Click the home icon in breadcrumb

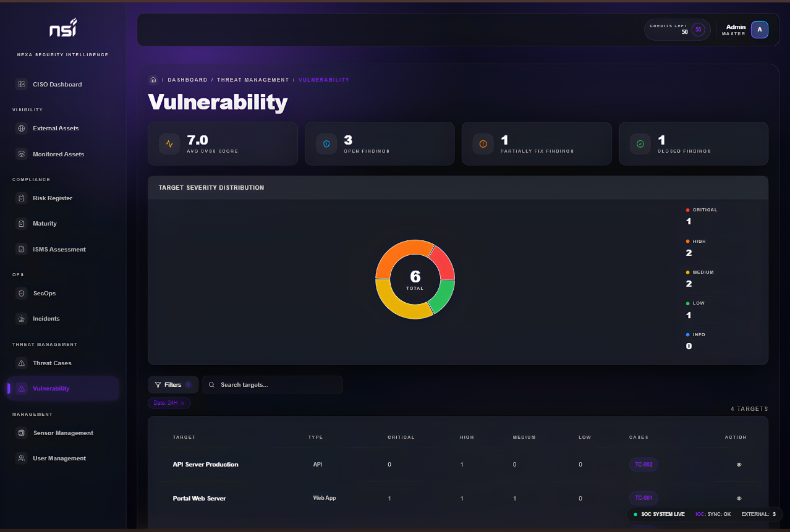coord(153,80)
